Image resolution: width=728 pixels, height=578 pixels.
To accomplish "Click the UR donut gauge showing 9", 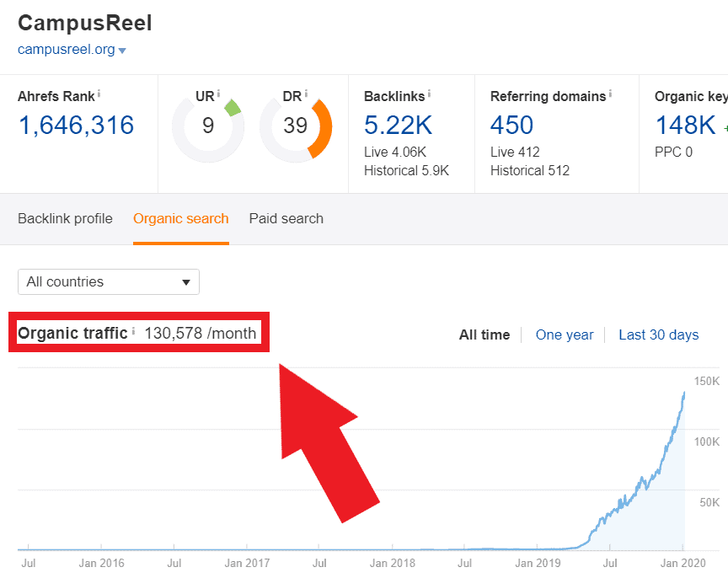I will click(208, 126).
